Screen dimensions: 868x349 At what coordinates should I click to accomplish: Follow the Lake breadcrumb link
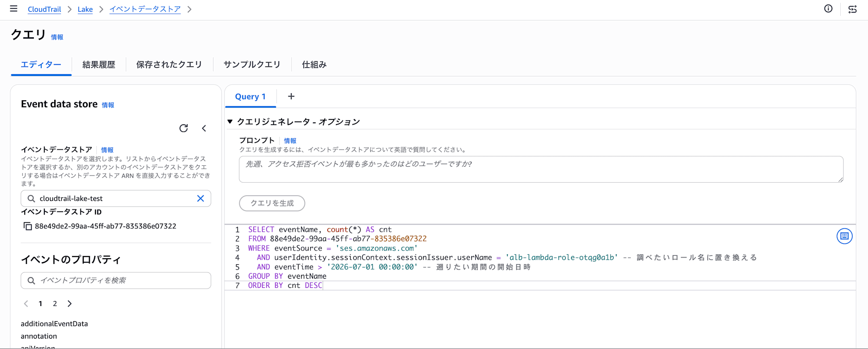(85, 9)
